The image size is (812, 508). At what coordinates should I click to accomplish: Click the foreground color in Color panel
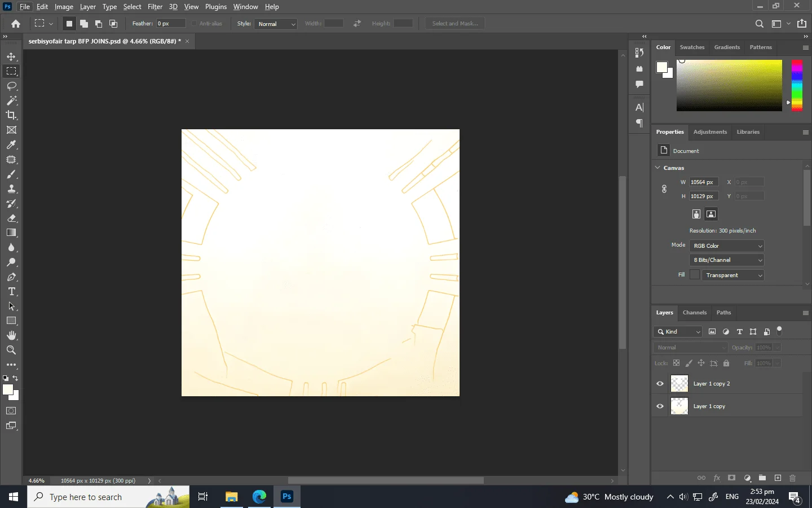click(x=662, y=67)
